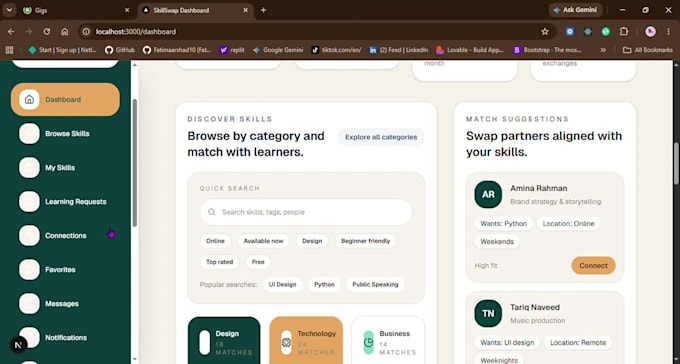Open the Technology category card
680x364 pixels.
306,341
